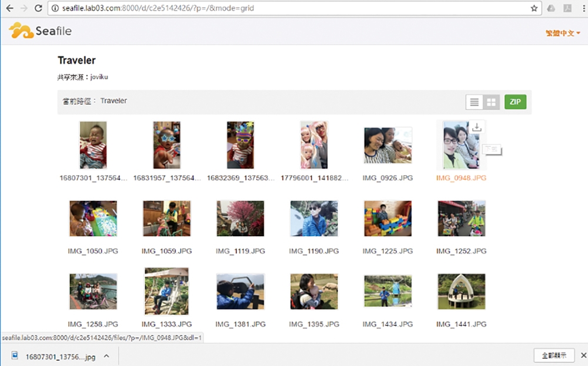This screenshot has height=366, width=588.
Task: Open thumbnail of 16832369_137563 image
Action: click(x=240, y=145)
